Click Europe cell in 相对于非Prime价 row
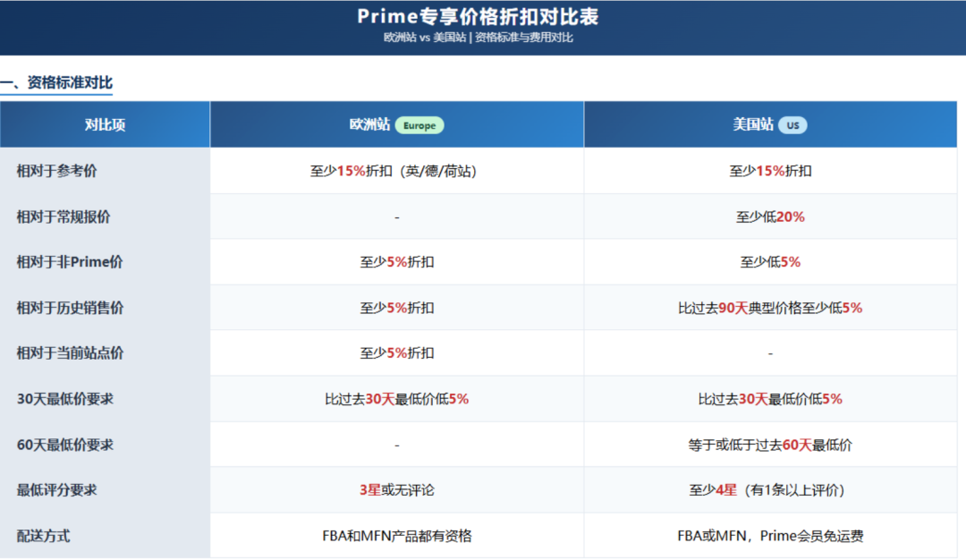 [x=397, y=262]
